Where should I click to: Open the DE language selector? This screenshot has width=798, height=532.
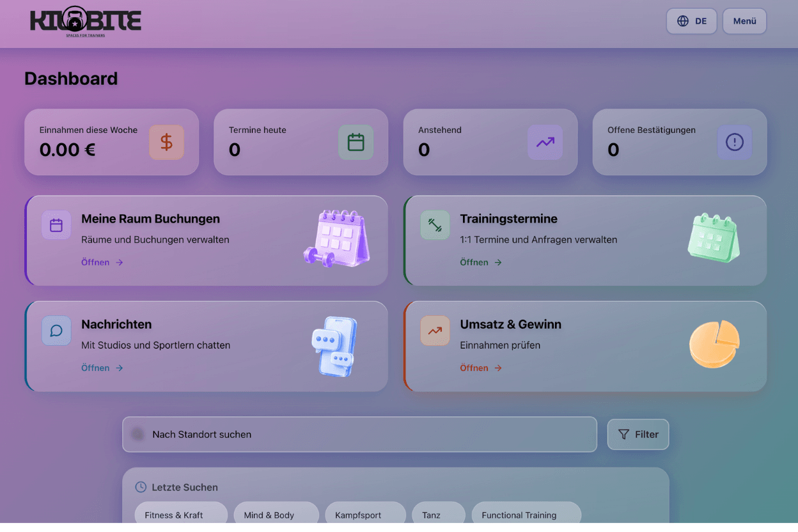pyautogui.click(x=691, y=21)
